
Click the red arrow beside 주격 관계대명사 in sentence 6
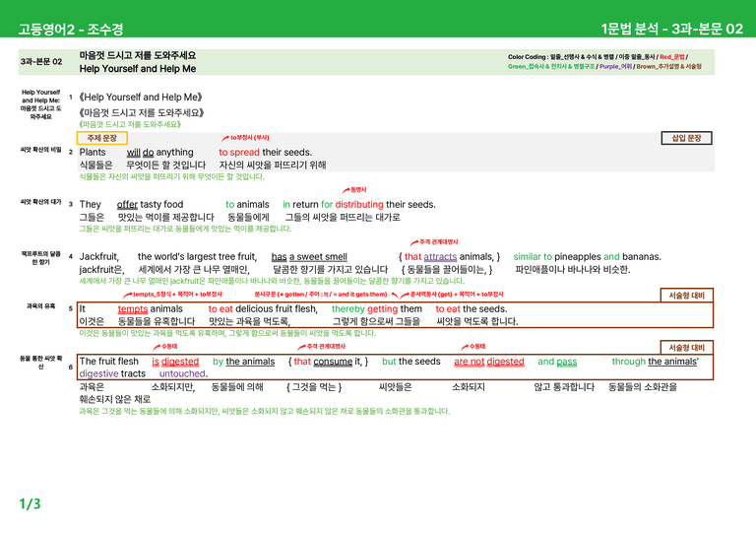301,347
